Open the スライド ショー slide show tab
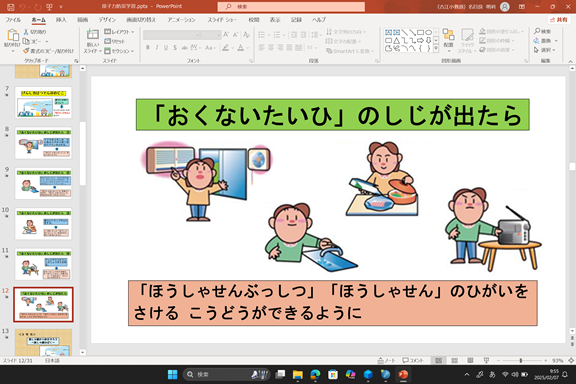 222,20
